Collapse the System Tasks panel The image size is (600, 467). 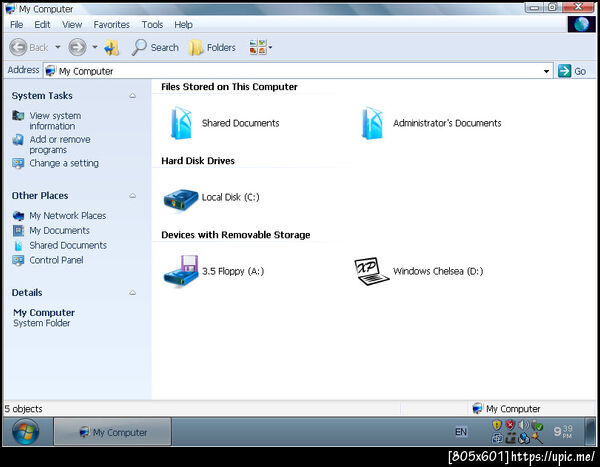pos(132,96)
